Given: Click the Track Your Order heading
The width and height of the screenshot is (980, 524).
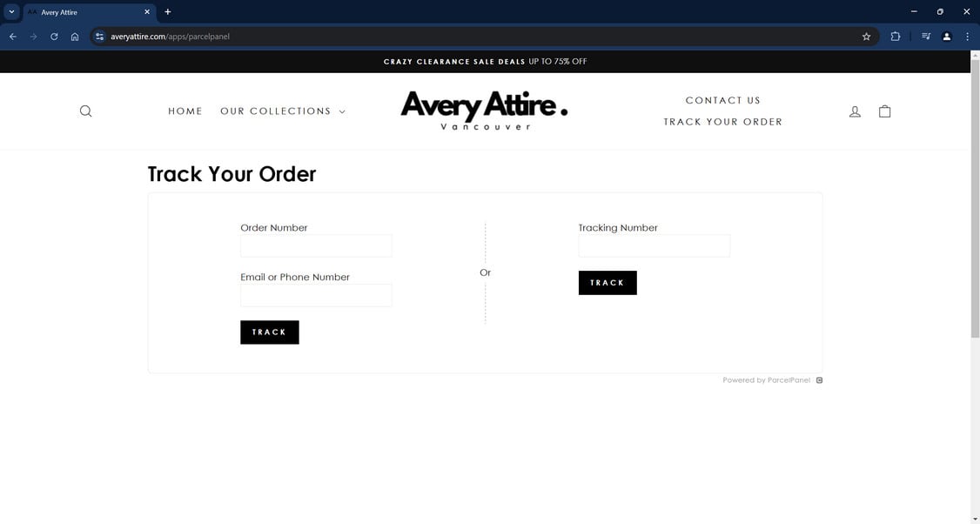Looking at the screenshot, I should (232, 174).
